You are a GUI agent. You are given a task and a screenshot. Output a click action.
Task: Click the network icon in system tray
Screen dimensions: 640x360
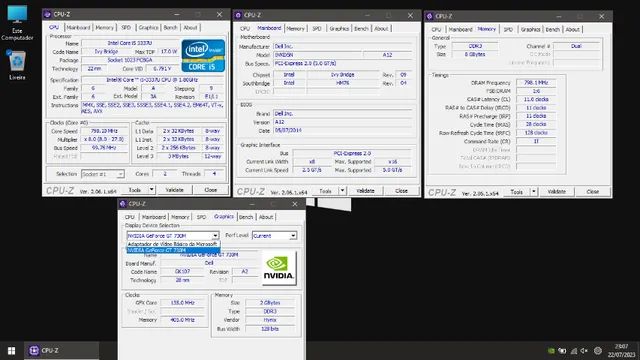coord(574,351)
